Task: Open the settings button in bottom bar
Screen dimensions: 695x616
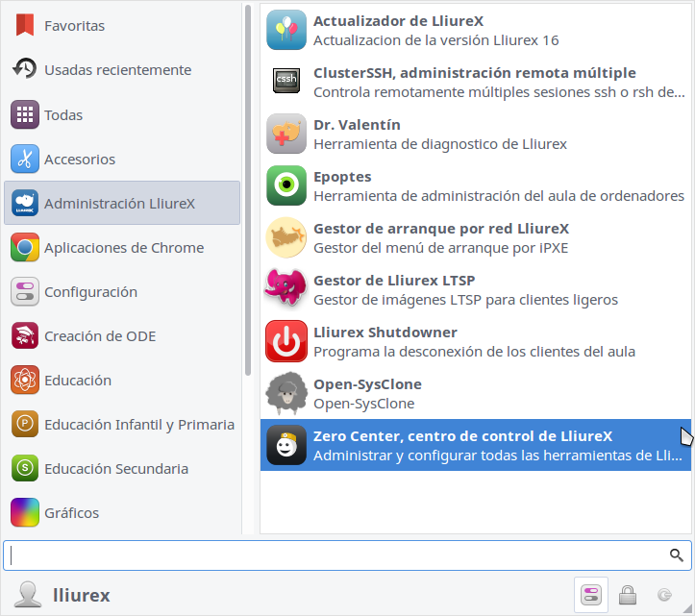Action: click(x=591, y=595)
